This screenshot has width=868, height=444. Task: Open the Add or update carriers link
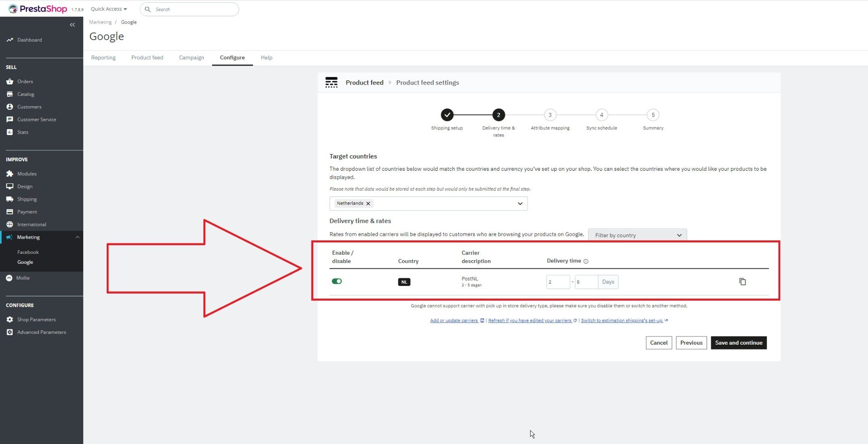tap(457, 320)
